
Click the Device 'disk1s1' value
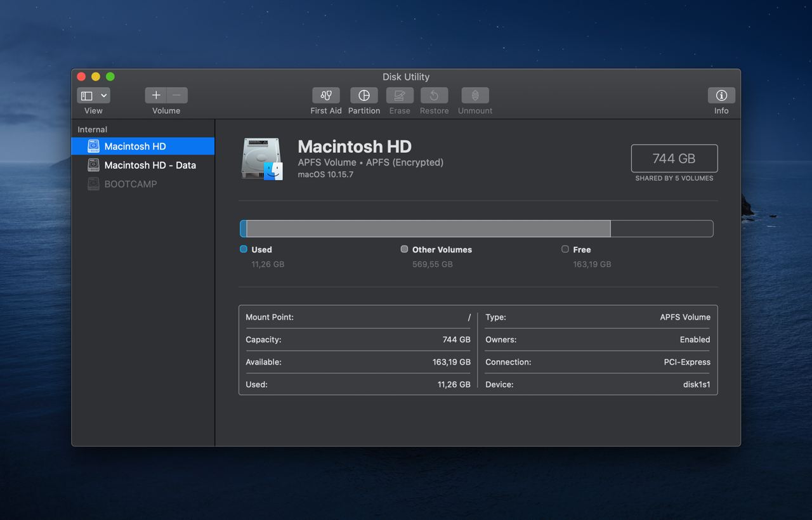pos(697,384)
